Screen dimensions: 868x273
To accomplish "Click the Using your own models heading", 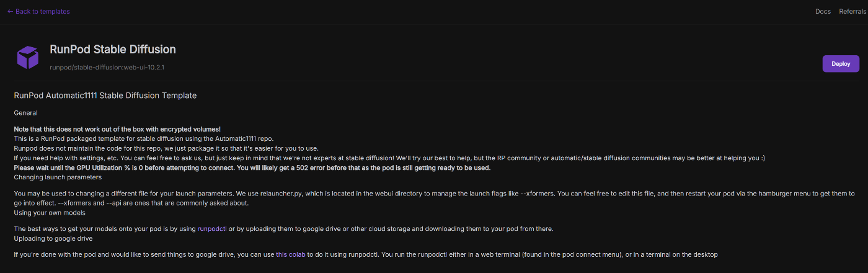I will 50,213.
